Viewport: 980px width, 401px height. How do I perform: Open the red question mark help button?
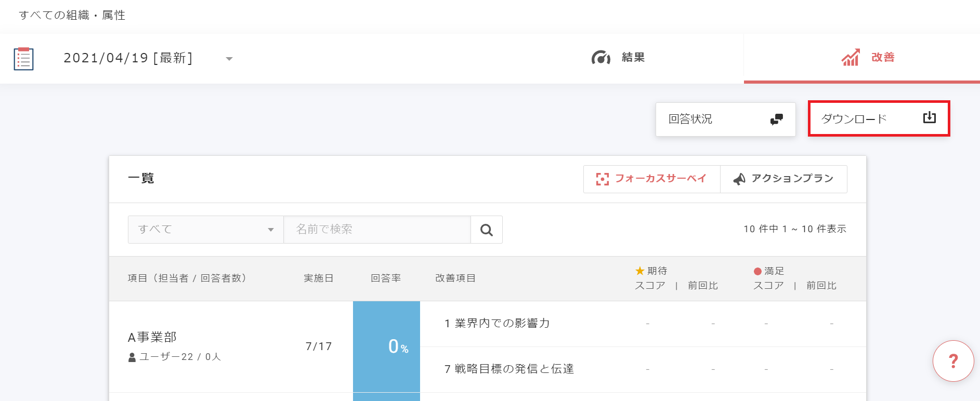953,361
